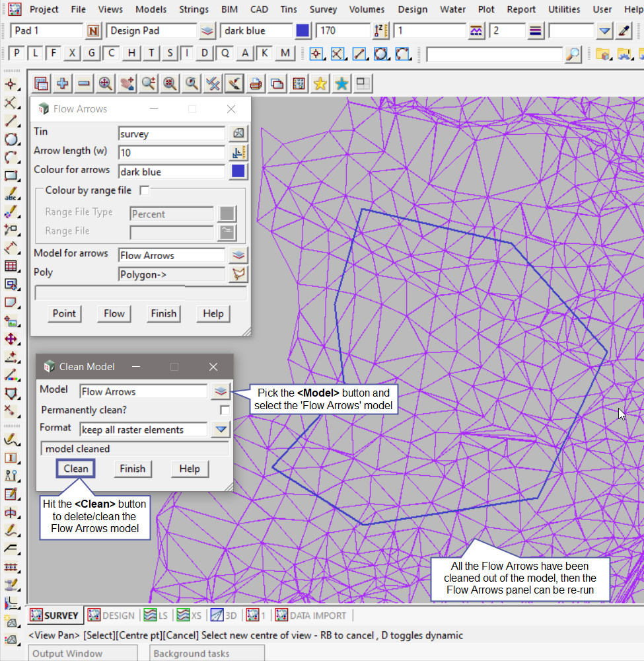
Task: Click the Arrow length input field
Action: 171,153
